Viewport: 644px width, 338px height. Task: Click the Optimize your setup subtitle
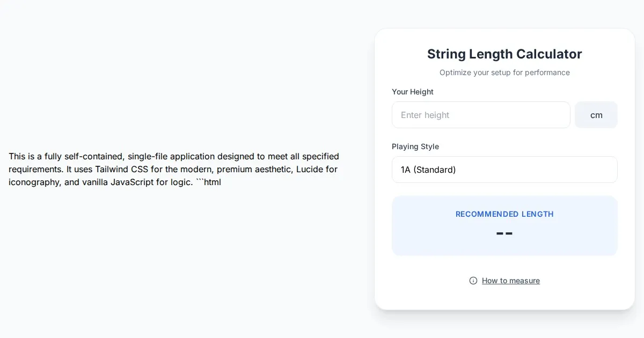point(504,72)
